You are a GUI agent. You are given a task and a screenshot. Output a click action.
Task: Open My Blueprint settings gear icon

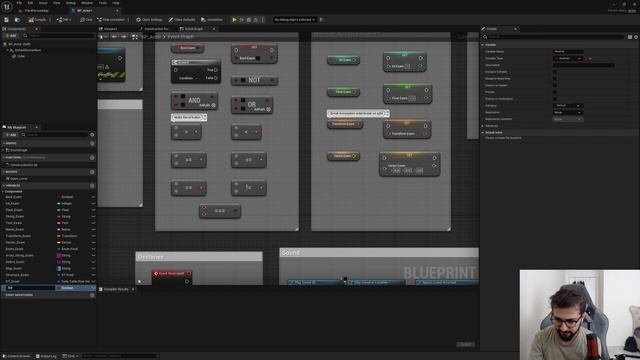tap(92, 135)
